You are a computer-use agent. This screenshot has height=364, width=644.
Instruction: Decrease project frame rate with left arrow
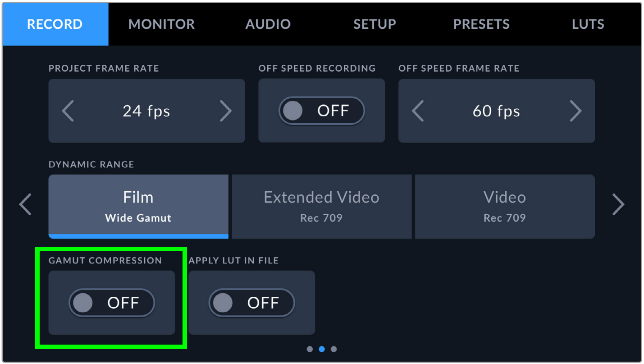pos(68,111)
